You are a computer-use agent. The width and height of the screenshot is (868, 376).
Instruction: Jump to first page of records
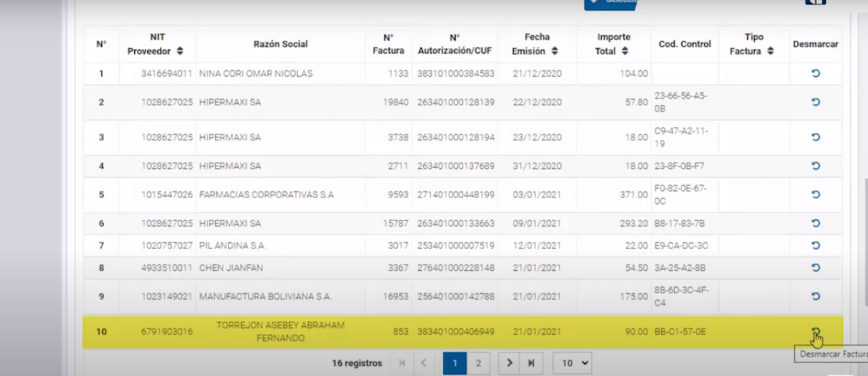402,363
